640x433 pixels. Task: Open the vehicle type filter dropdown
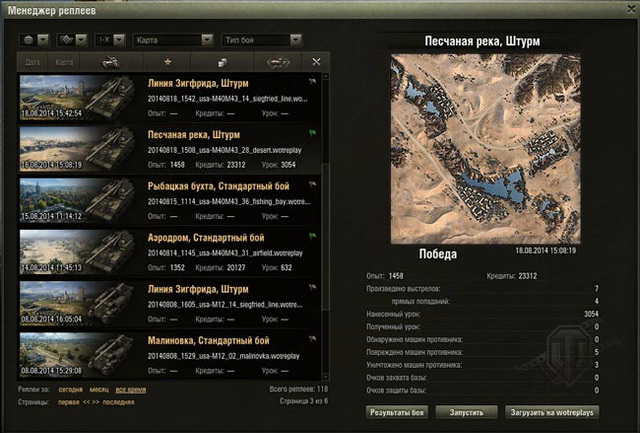click(72, 40)
